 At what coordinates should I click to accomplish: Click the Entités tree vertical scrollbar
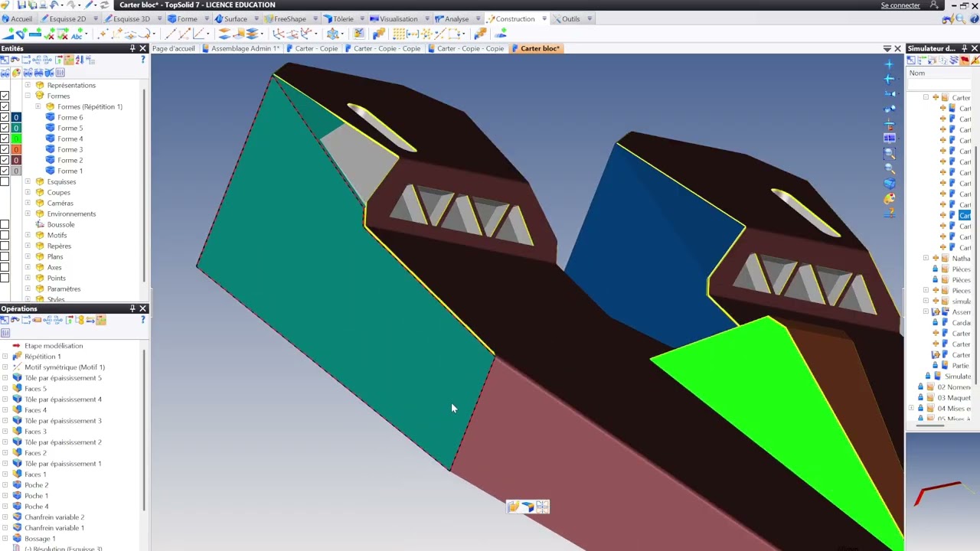(x=144, y=184)
